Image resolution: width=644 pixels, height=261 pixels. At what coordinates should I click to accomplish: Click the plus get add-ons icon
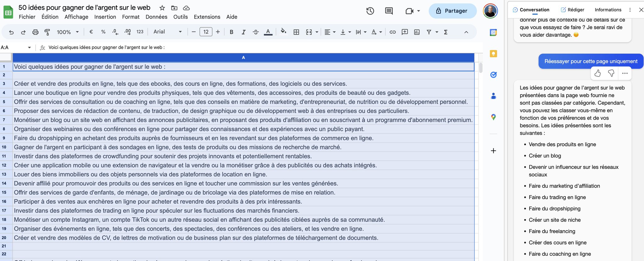pos(493,151)
